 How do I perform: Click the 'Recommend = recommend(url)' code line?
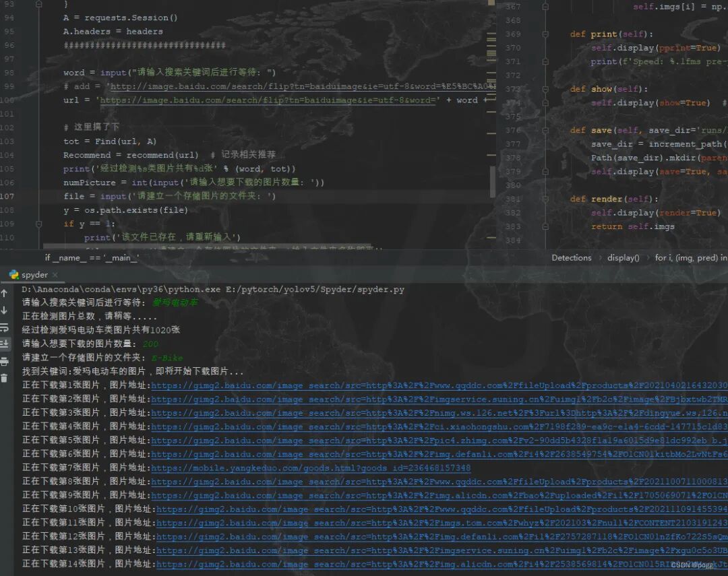point(131,155)
